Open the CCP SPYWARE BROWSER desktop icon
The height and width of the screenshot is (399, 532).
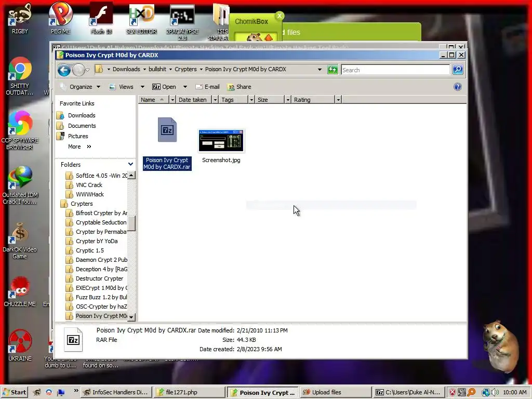point(20,130)
